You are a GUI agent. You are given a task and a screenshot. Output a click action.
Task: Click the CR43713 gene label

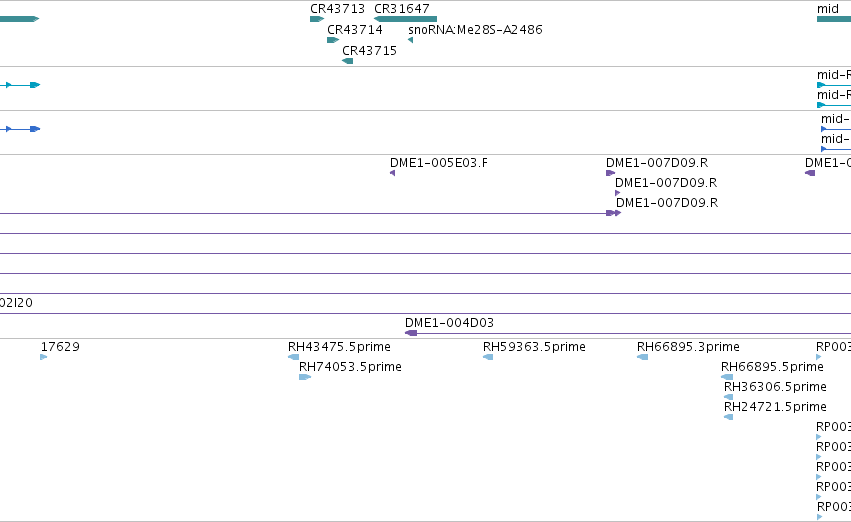coord(337,9)
